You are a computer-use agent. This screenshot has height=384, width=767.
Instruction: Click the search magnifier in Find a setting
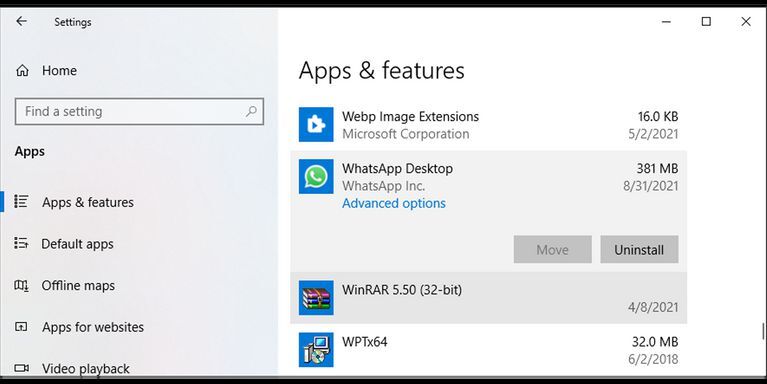tap(251, 111)
